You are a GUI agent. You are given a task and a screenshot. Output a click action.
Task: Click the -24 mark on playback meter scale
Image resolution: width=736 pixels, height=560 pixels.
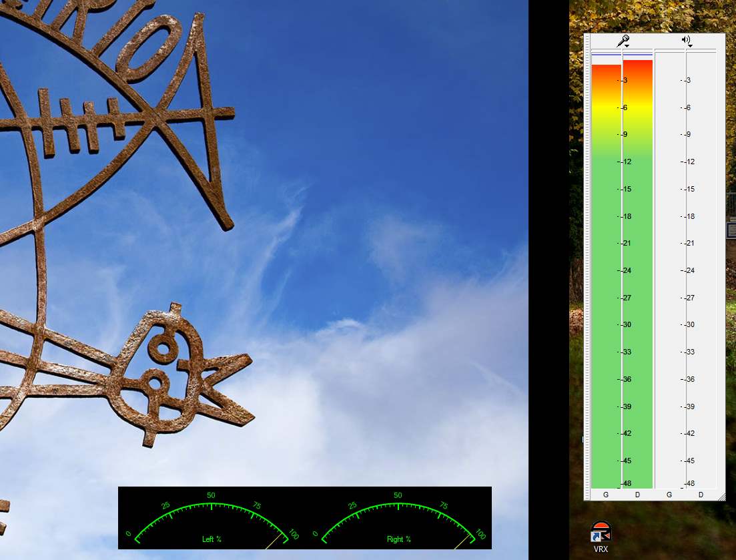688,270
